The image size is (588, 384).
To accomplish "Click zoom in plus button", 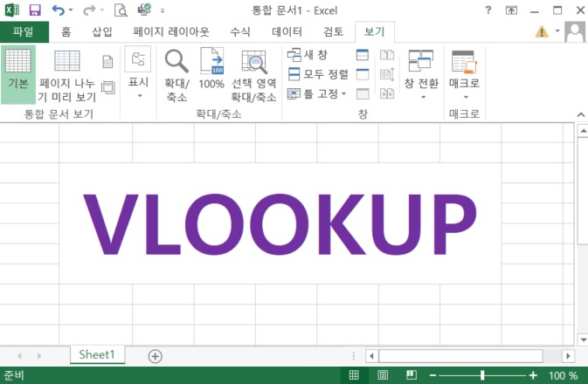I will click(x=533, y=375).
